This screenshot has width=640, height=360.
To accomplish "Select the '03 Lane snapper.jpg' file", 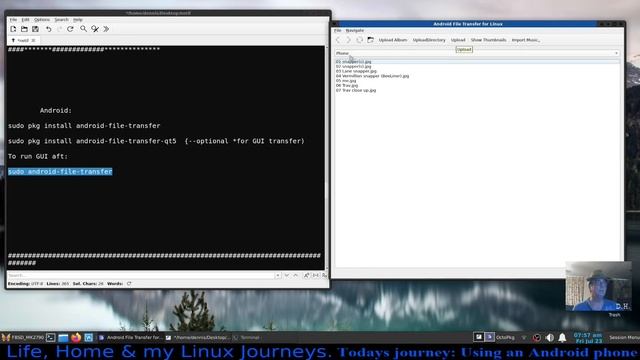I will pos(356,71).
